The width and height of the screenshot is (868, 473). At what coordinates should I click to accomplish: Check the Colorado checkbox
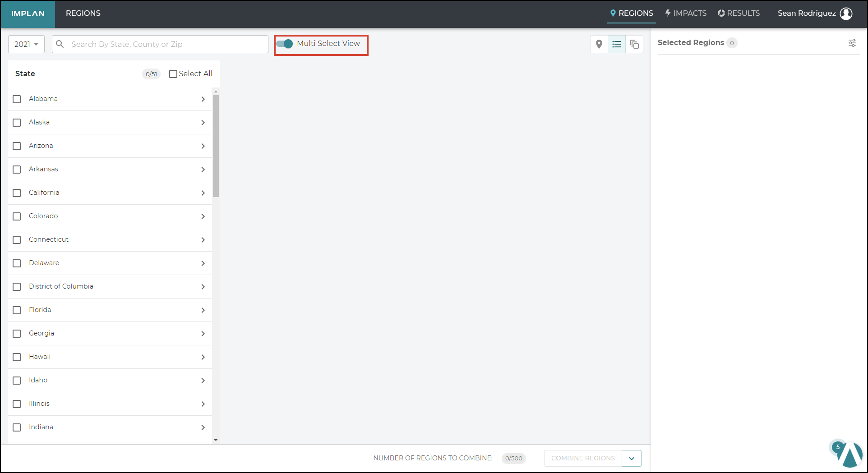tap(17, 216)
